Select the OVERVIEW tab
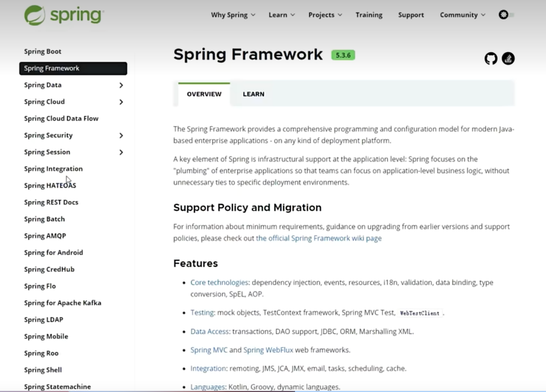 [204, 94]
